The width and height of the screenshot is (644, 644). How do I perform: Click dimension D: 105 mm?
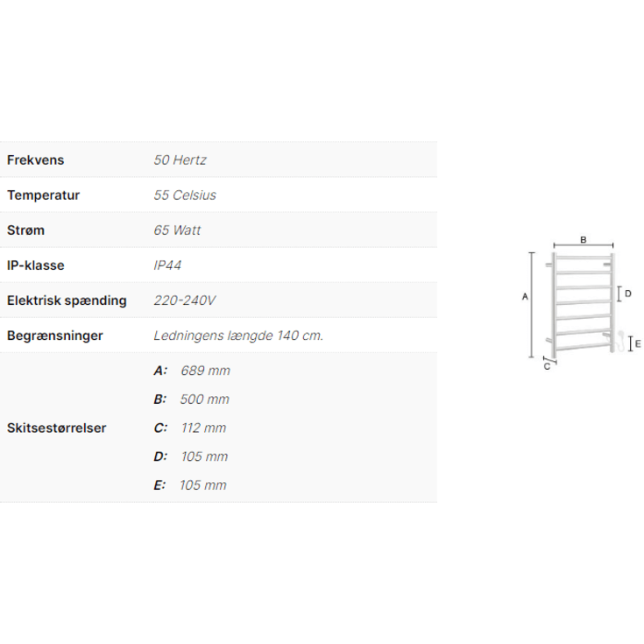click(x=191, y=456)
